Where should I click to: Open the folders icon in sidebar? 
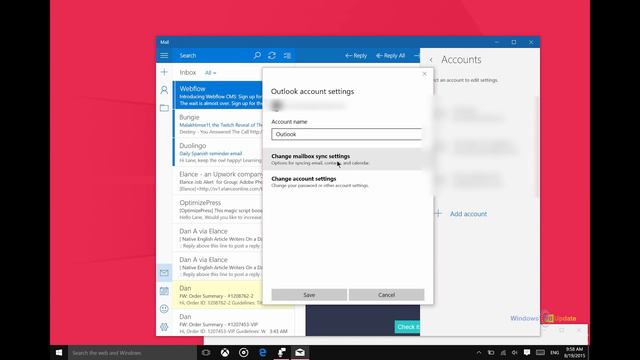click(164, 108)
